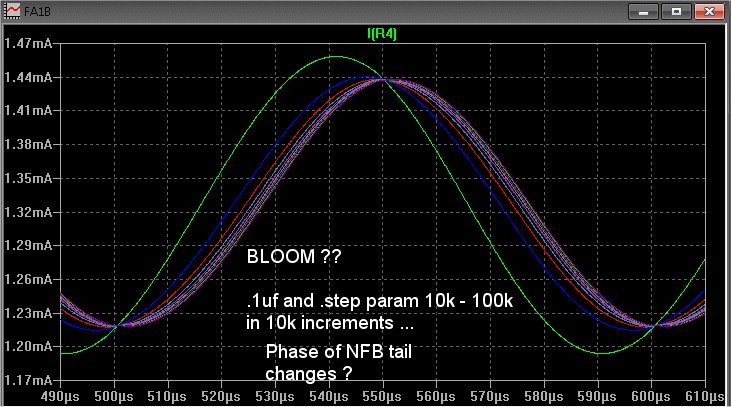
Task: Click the 540µs time axis label
Action: click(x=329, y=397)
